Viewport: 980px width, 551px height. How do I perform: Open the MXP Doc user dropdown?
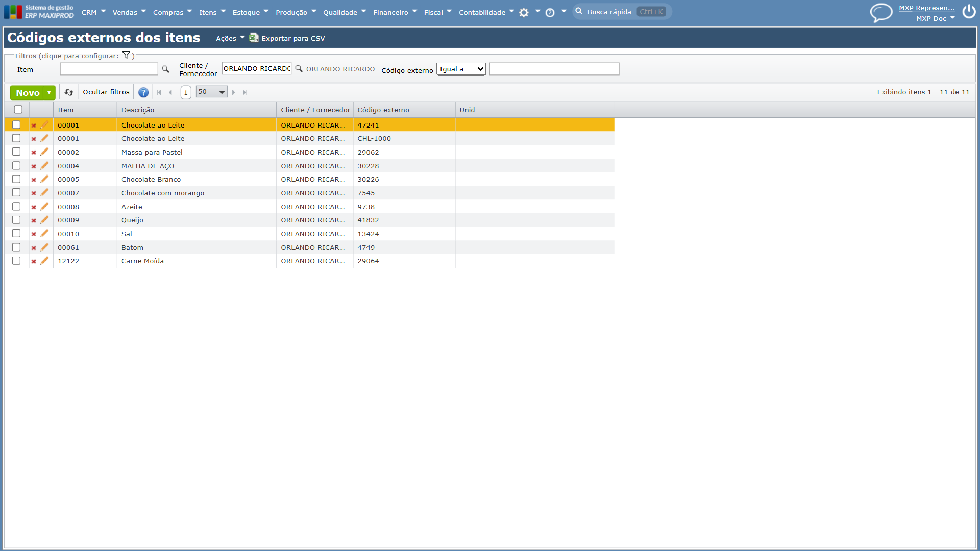pos(935,18)
